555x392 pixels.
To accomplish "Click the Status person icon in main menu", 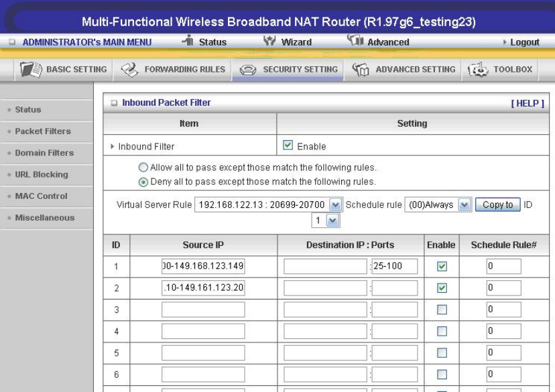I will (x=188, y=41).
